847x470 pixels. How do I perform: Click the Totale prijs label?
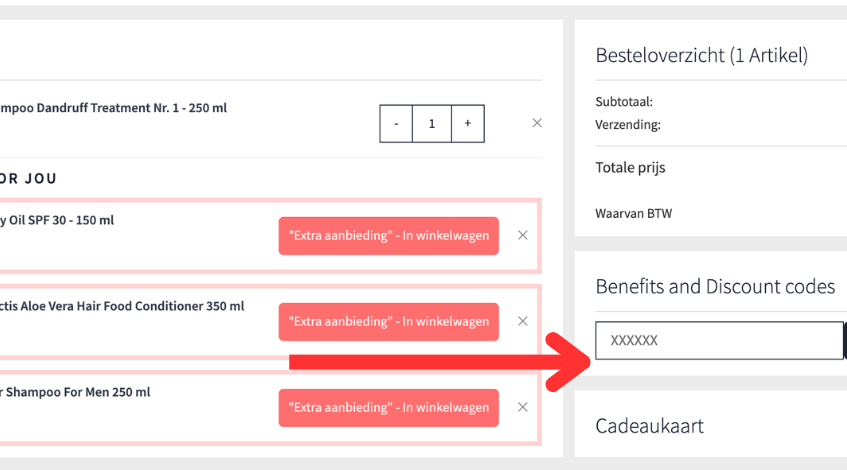(630, 167)
